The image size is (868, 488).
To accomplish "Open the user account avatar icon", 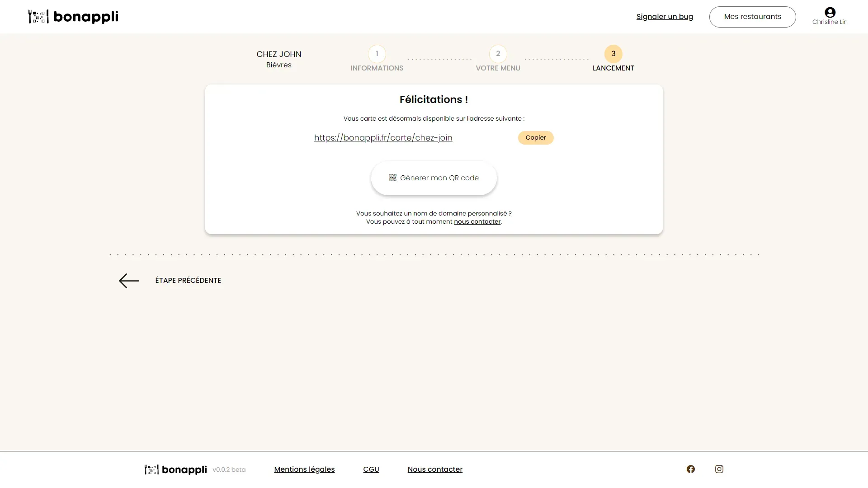I will point(830,12).
